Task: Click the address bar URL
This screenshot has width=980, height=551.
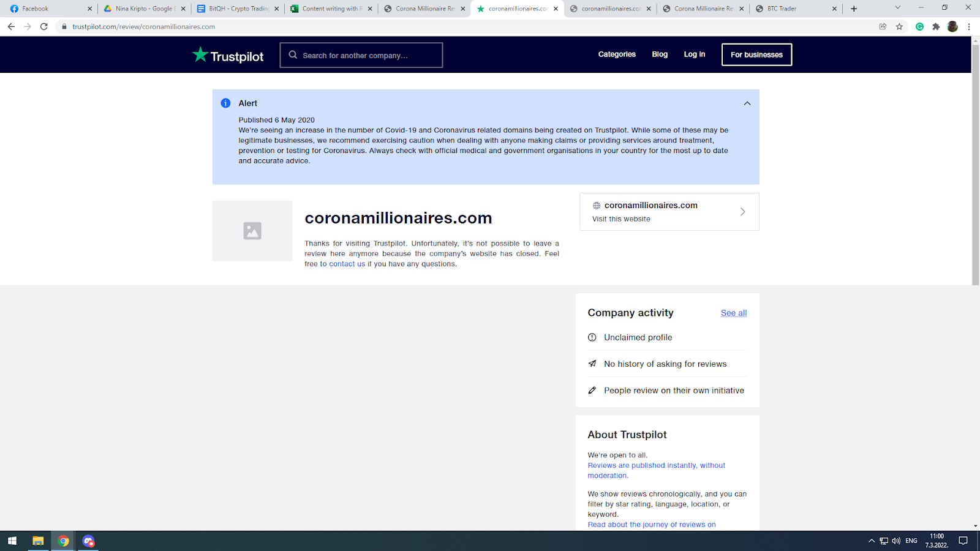Action: click(x=143, y=27)
